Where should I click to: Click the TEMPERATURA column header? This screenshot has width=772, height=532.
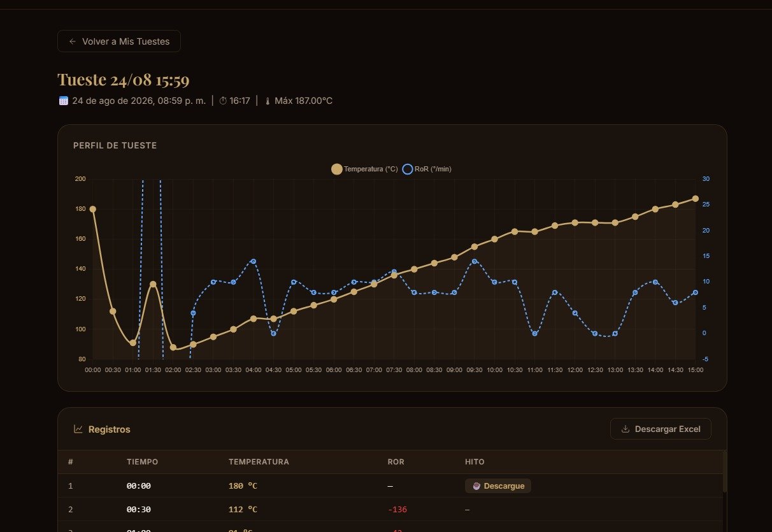click(259, 462)
